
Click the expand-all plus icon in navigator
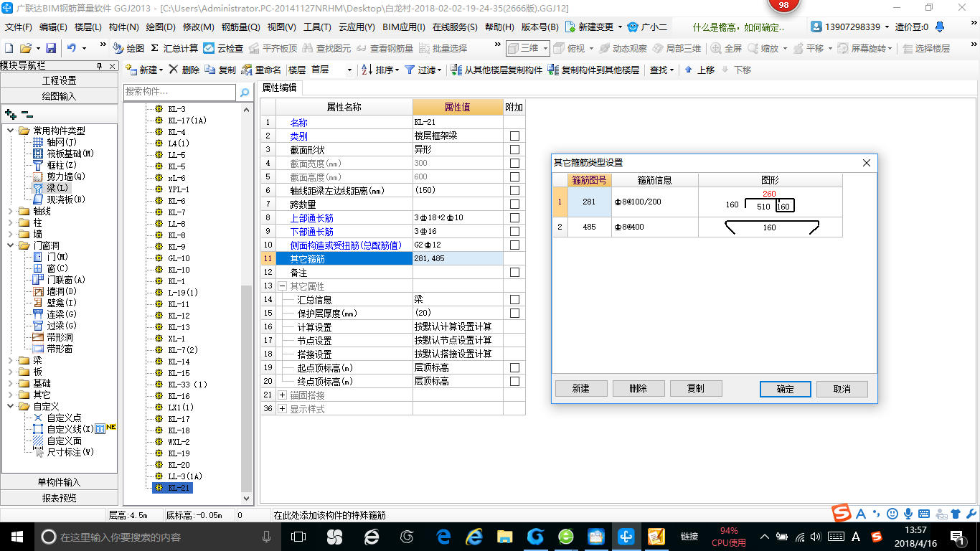click(10, 113)
